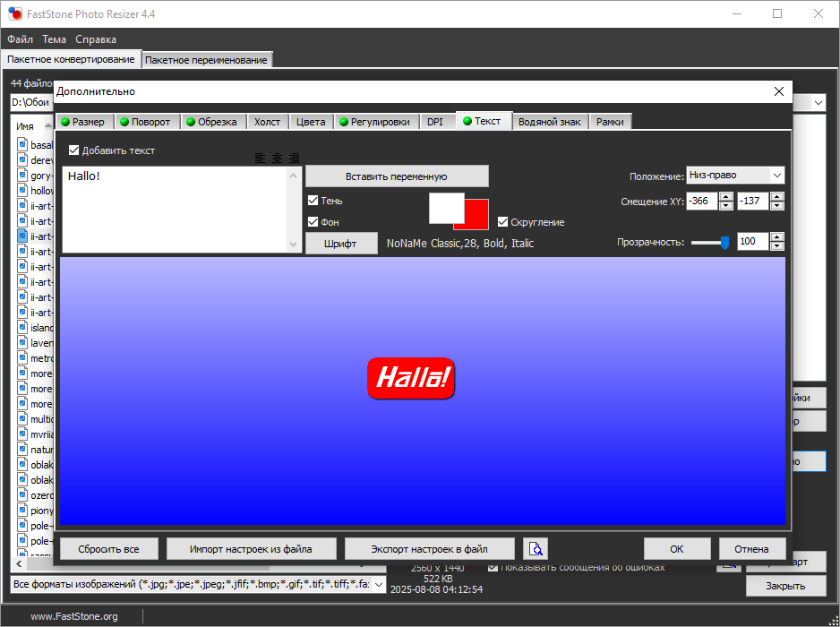Screen dimensions: 840x627
Task: Toggle the Фон checkbox
Action: (x=313, y=222)
